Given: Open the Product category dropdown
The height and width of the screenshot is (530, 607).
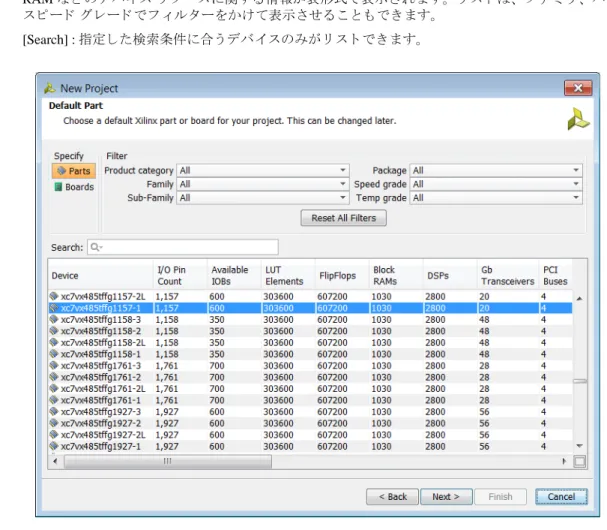Looking at the screenshot, I should [263, 170].
